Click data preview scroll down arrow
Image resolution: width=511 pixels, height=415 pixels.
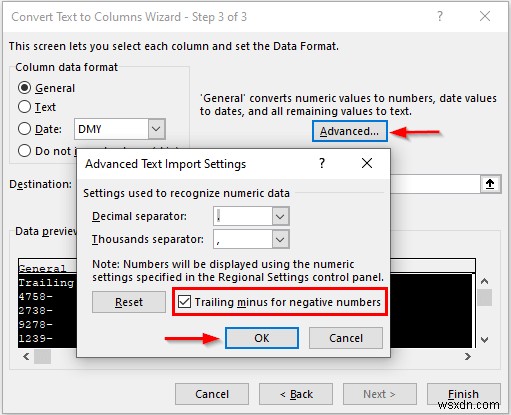tap(485, 340)
